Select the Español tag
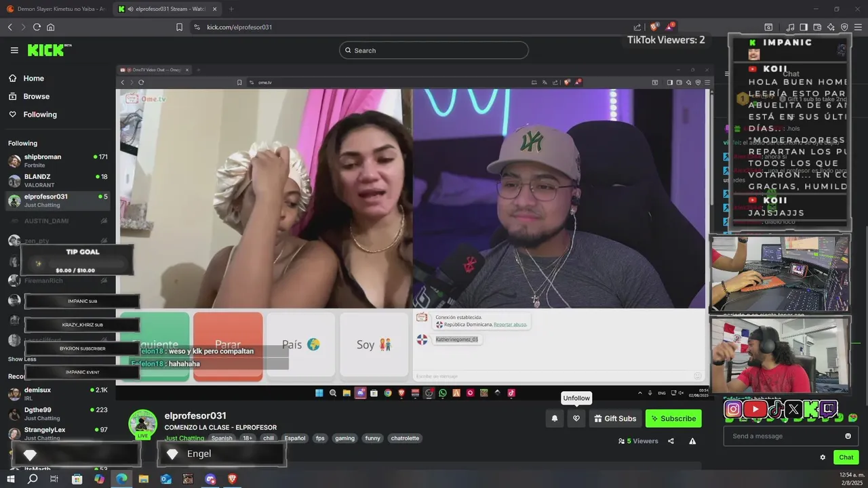 (x=295, y=439)
